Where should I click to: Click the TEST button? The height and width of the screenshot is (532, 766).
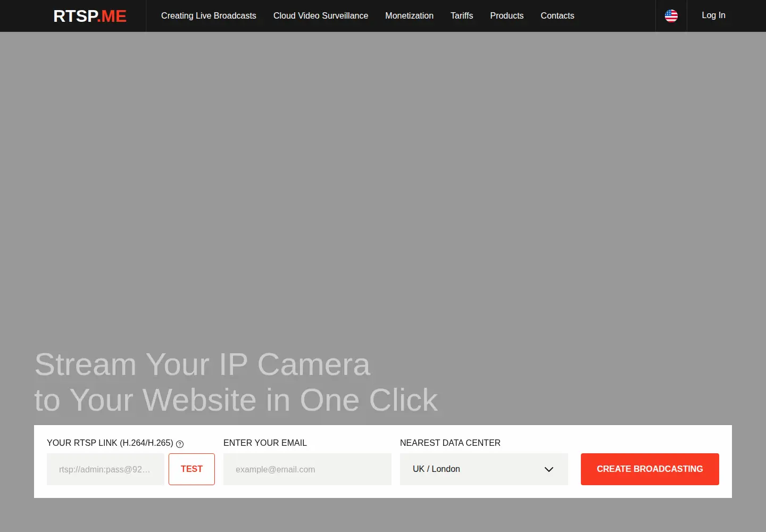[x=191, y=469]
